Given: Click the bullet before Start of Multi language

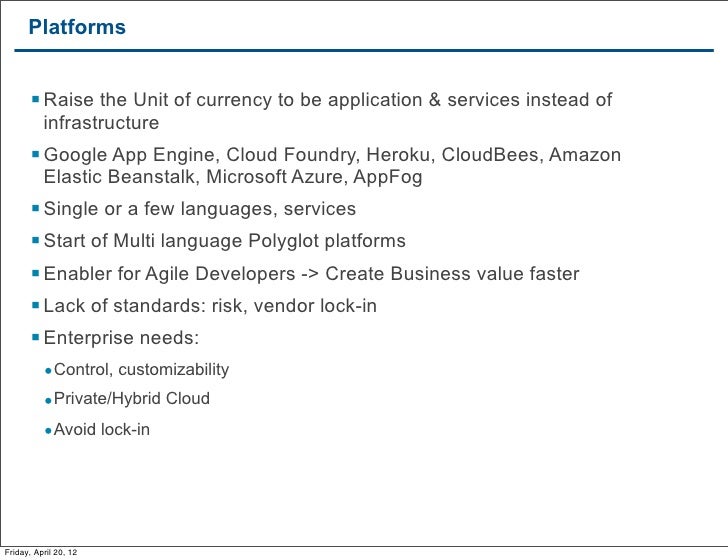Looking at the screenshot, I should click(x=36, y=241).
